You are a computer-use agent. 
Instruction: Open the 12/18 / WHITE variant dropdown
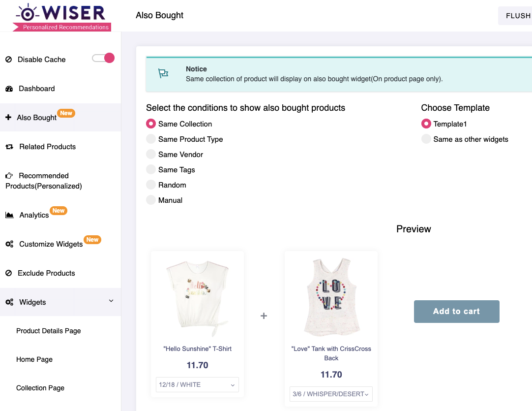click(x=197, y=384)
